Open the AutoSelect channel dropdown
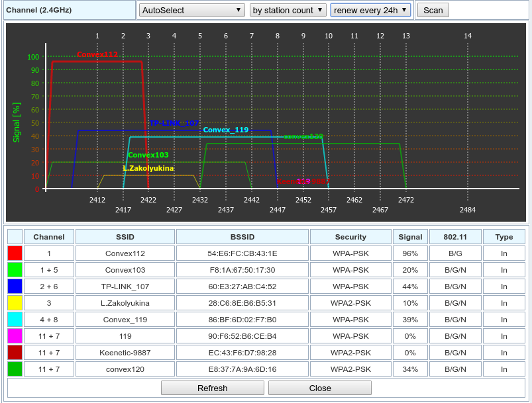 tap(191, 10)
